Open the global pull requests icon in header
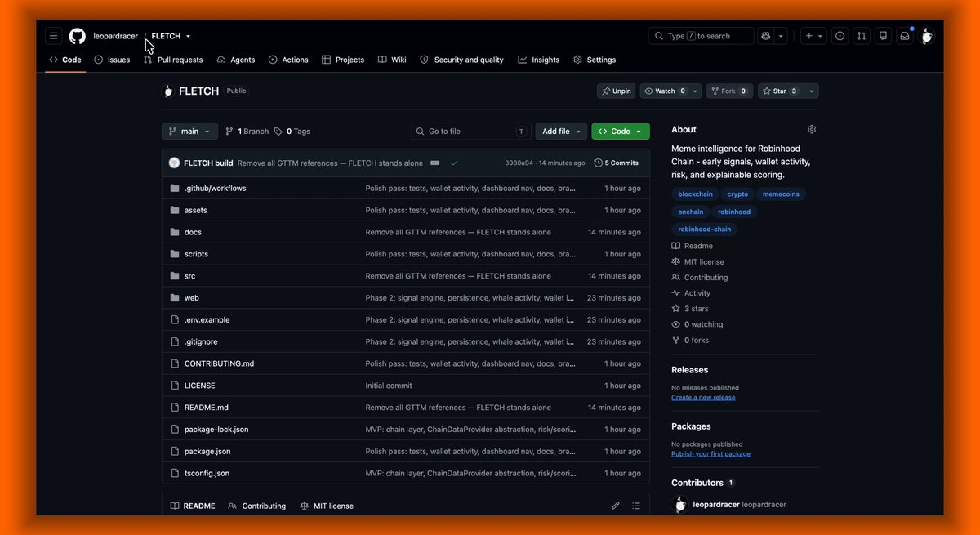 click(862, 36)
